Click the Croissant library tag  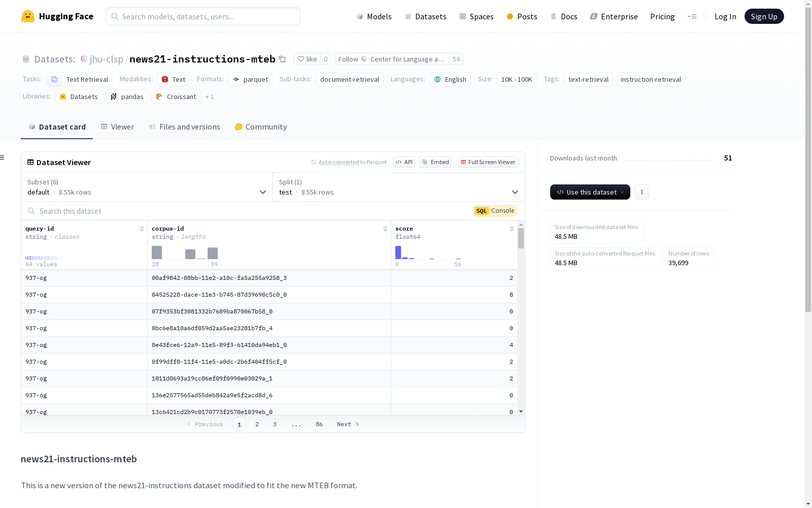pyautogui.click(x=176, y=97)
